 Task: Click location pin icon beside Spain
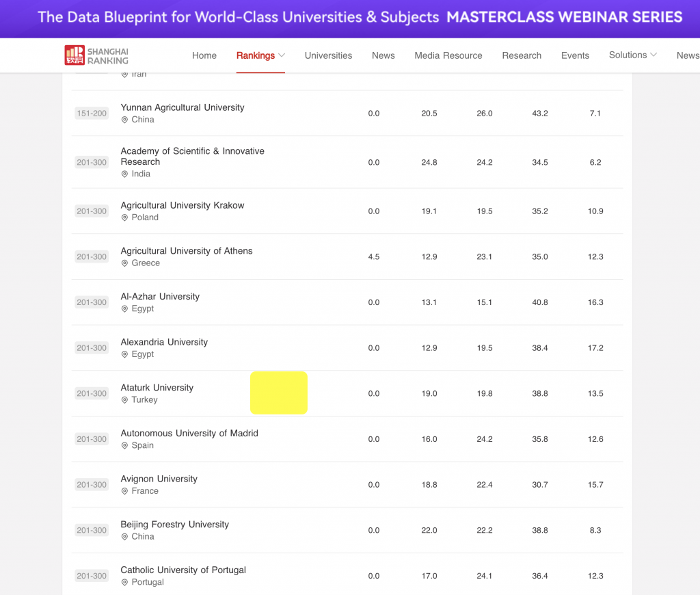[124, 446]
